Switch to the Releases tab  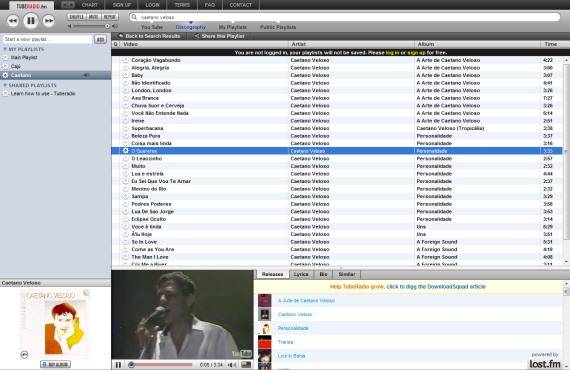pyautogui.click(x=273, y=274)
